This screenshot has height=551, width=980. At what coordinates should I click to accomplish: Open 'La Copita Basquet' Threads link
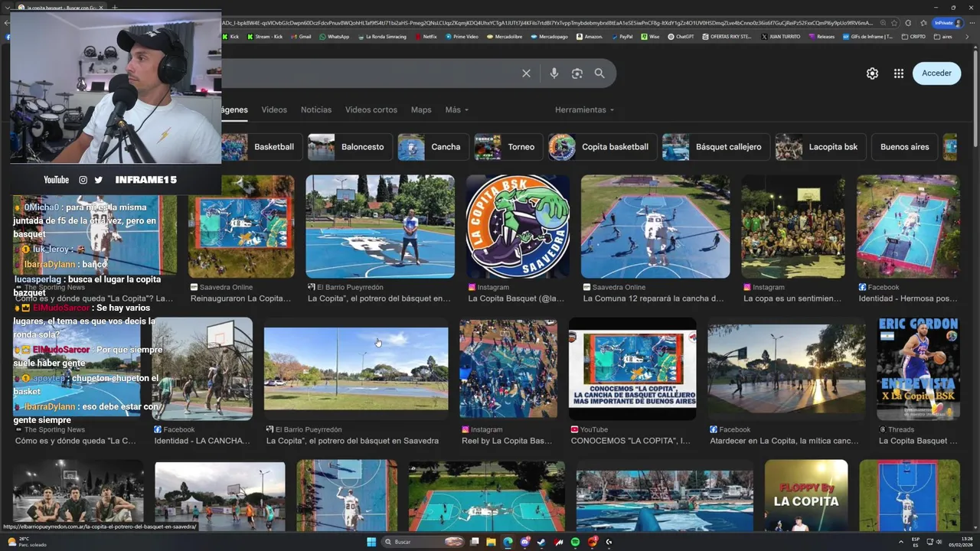[918, 441]
